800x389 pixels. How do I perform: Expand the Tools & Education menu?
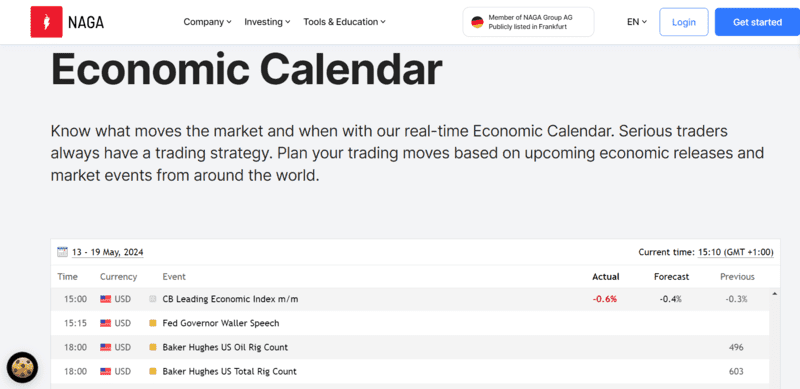[x=344, y=22]
